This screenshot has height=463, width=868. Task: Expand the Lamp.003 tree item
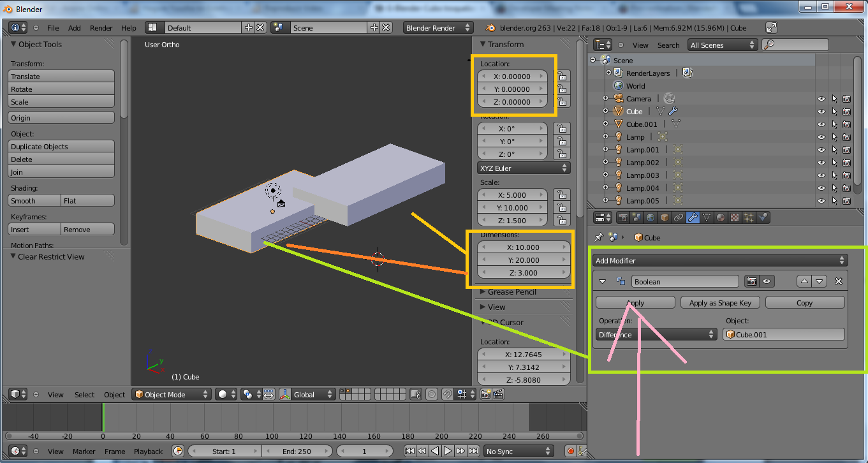[x=606, y=175]
